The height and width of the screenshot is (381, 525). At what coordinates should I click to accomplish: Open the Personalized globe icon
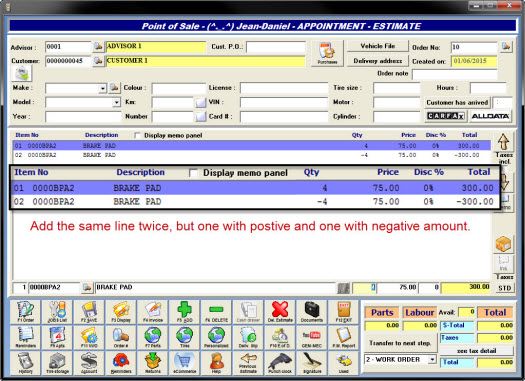click(216, 337)
